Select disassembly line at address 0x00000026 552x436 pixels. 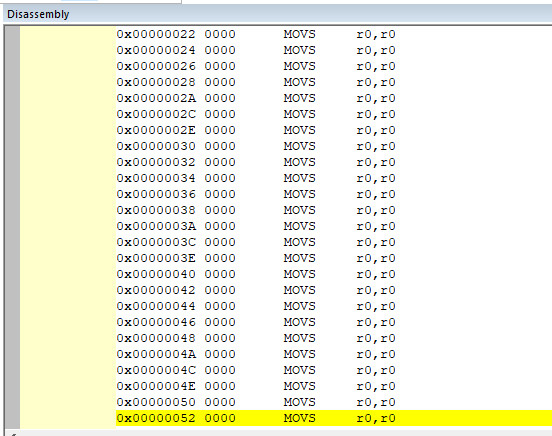[x=334, y=66]
